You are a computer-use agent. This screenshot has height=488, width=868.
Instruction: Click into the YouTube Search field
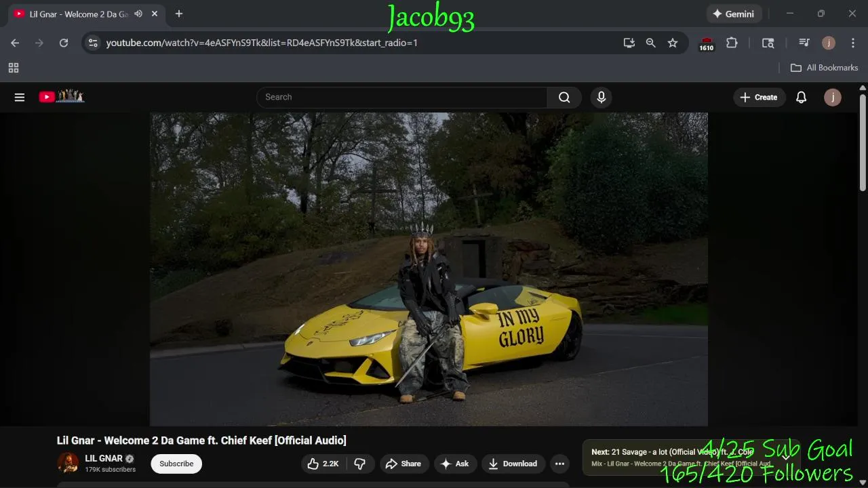pos(401,97)
